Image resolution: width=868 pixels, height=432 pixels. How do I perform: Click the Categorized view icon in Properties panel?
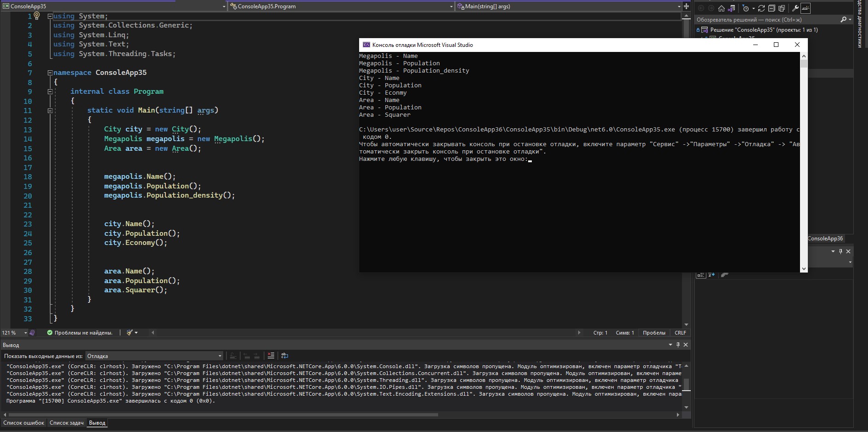(x=701, y=275)
